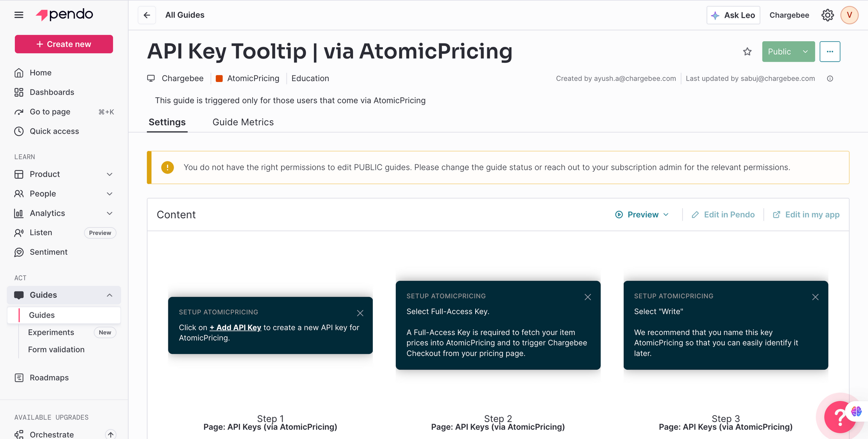Viewport: 868px width, 439px height.
Task: Click the Chargebee subscription name in header
Action: tap(789, 15)
